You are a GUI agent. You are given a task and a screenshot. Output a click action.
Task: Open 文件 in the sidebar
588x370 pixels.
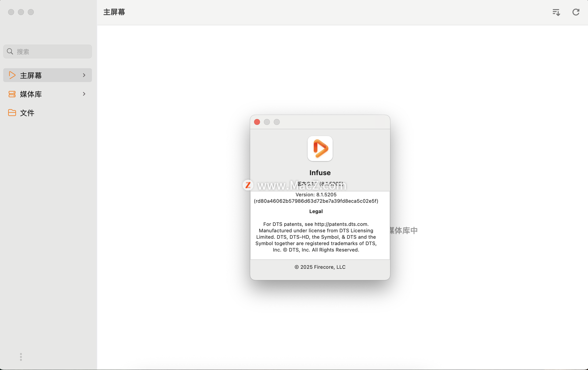[x=47, y=113]
